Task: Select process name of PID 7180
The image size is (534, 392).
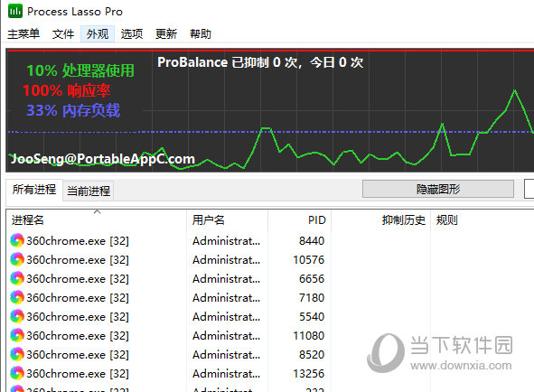Action: pos(78,298)
